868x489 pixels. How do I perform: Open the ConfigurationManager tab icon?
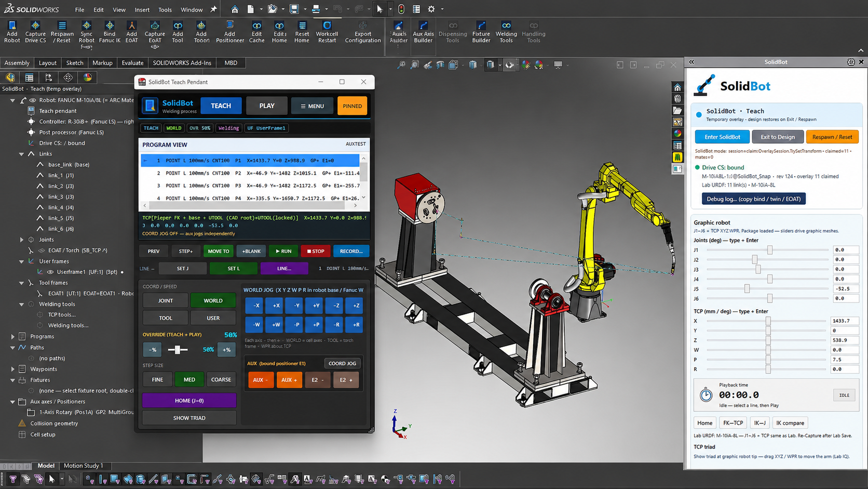(x=49, y=77)
